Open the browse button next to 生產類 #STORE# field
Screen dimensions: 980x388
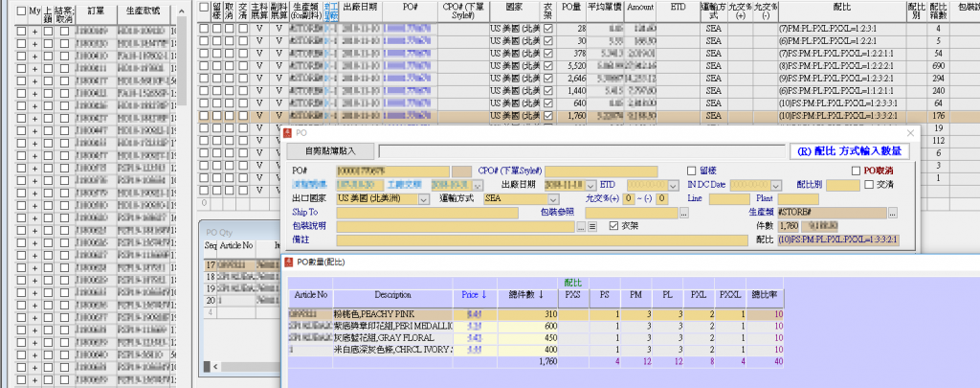coord(893,213)
